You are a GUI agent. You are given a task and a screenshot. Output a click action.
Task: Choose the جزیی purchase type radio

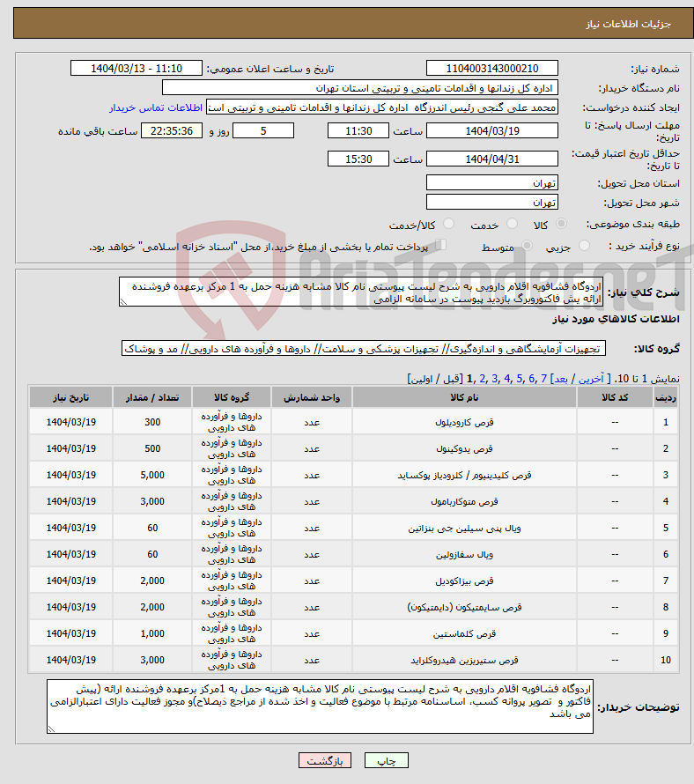584,246
